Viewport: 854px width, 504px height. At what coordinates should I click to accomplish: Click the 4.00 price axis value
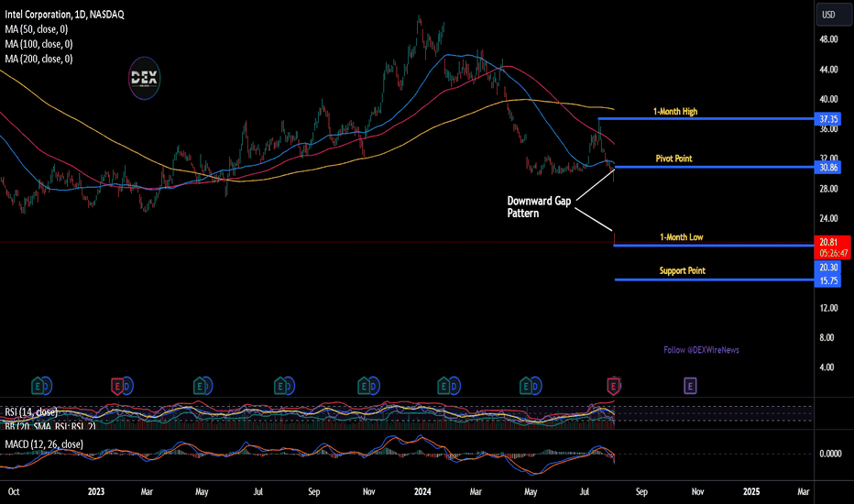coord(827,367)
